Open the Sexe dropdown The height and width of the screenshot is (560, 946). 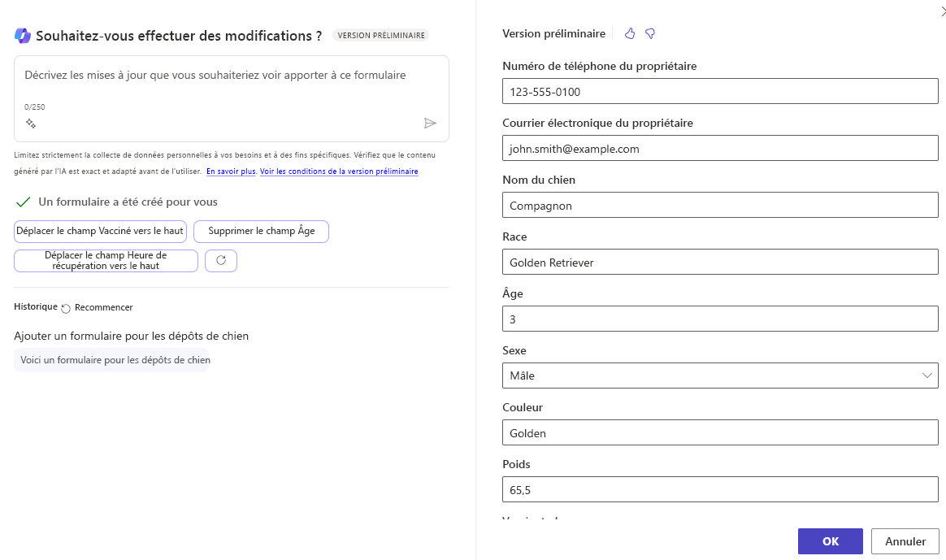pyautogui.click(x=720, y=376)
